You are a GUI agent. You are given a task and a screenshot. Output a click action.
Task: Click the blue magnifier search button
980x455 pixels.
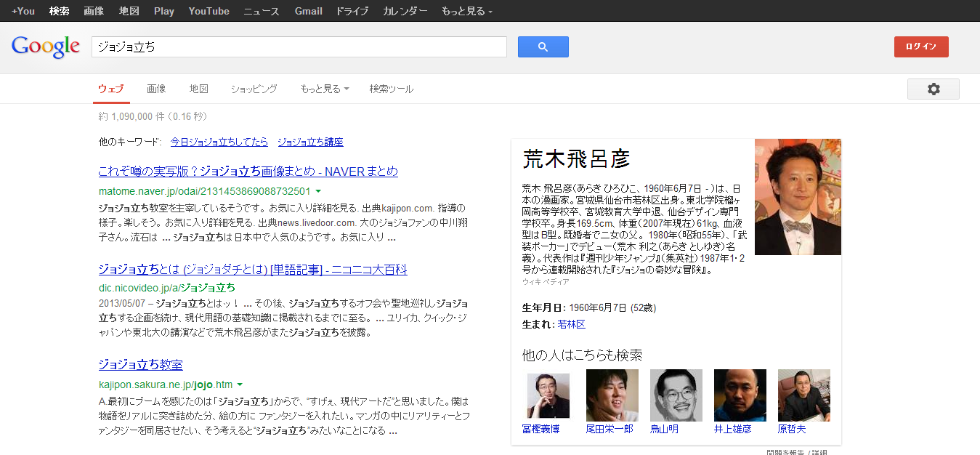coord(543,47)
